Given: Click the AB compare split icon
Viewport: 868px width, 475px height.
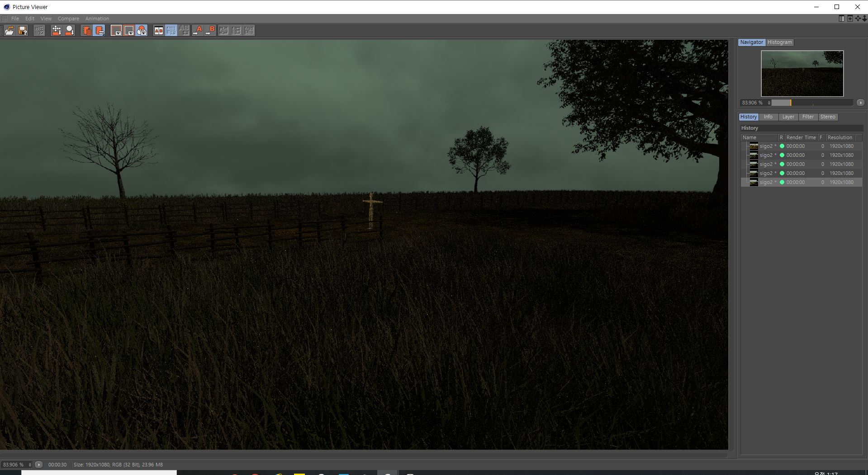Looking at the screenshot, I should coord(159,30).
